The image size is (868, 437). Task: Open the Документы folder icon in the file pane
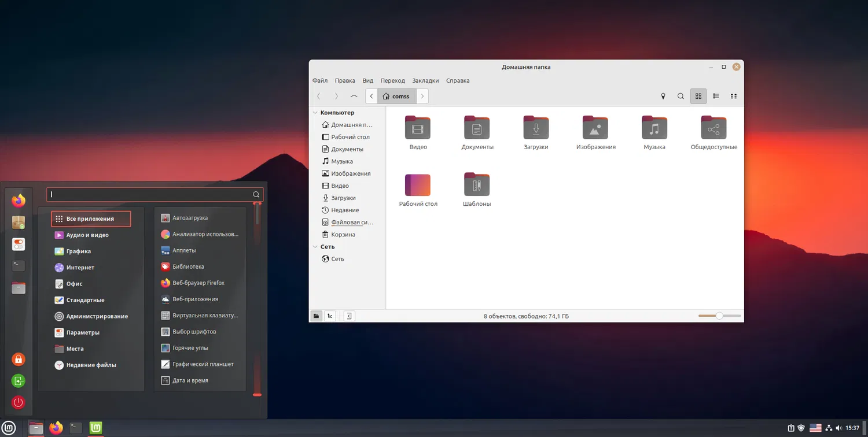[477, 128]
